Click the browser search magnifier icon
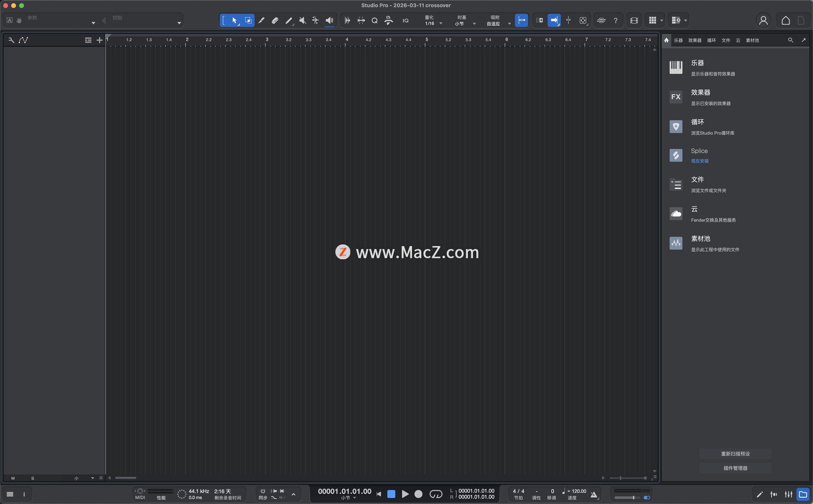The image size is (813, 504). click(791, 40)
